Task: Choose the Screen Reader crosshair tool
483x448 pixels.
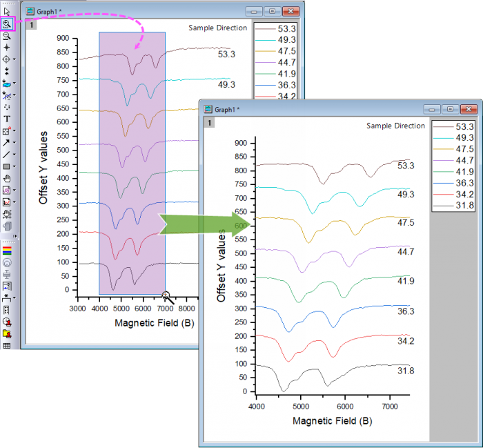Action: tap(7, 48)
